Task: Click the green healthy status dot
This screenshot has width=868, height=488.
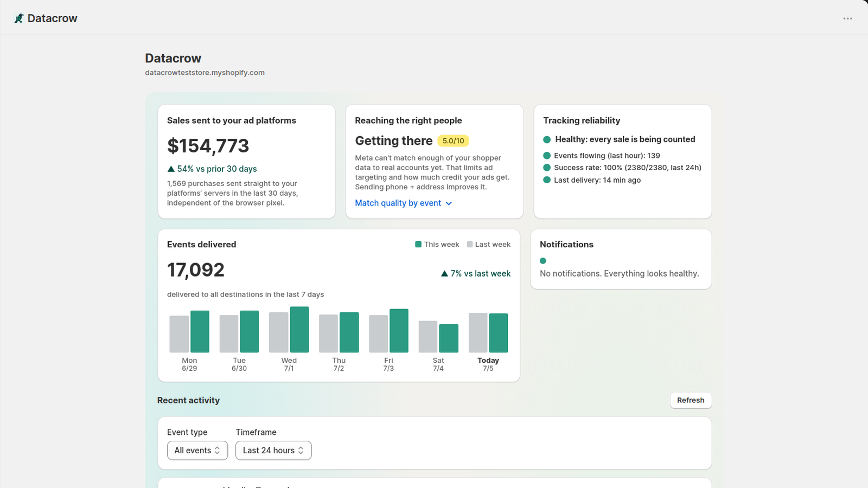Action: [547, 139]
